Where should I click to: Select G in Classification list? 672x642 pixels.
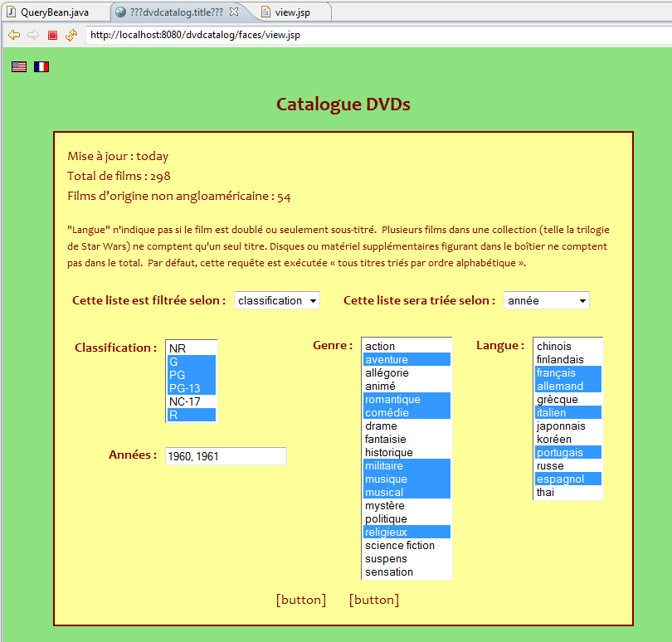tap(191, 362)
